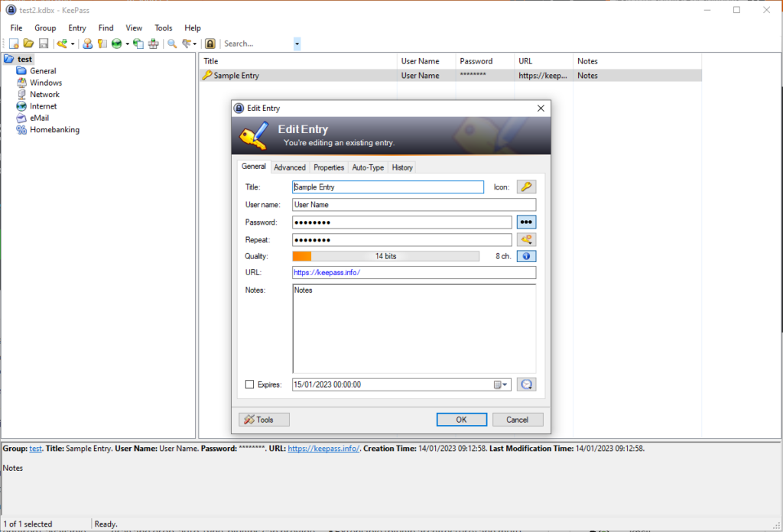Image resolution: width=783 pixels, height=532 pixels.
Task: Enable the Expires checkbox
Action: coord(250,384)
